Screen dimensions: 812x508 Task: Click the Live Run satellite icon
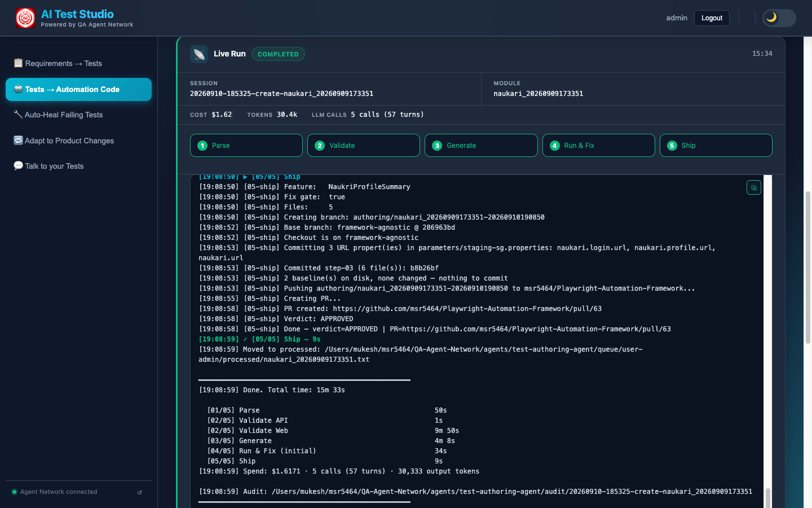(x=199, y=54)
